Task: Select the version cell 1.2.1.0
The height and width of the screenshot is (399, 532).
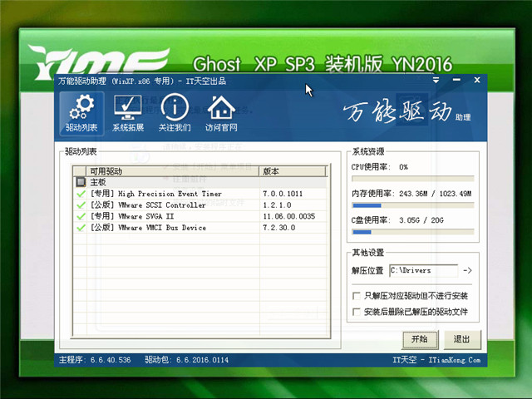Action: 277,205
